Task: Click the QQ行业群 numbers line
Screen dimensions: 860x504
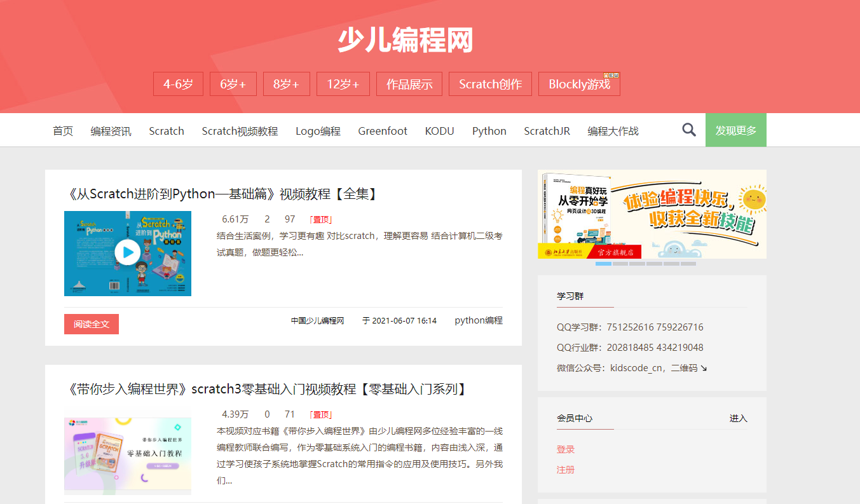Action: pos(630,348)
